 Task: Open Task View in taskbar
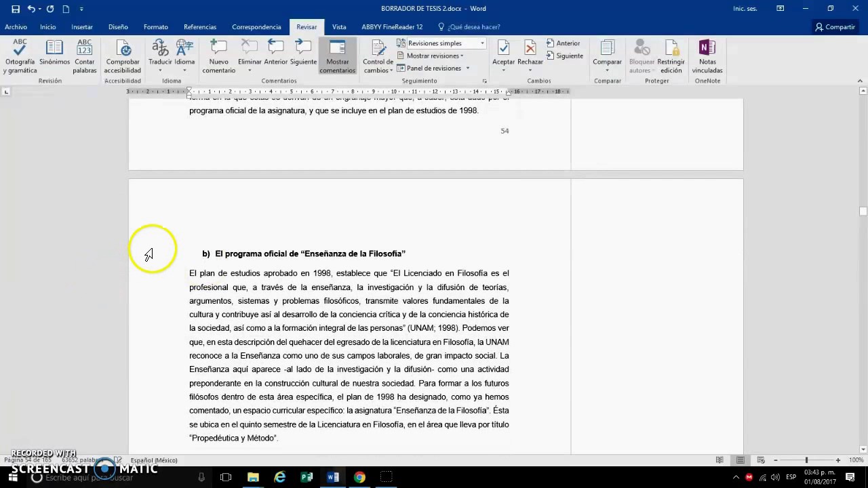(x=226, y=477)
